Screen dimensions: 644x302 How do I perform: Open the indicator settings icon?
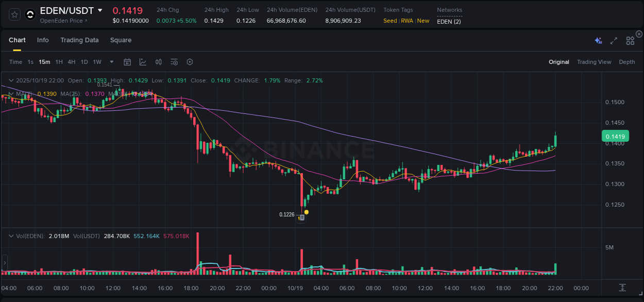click(x=174, y=62)
